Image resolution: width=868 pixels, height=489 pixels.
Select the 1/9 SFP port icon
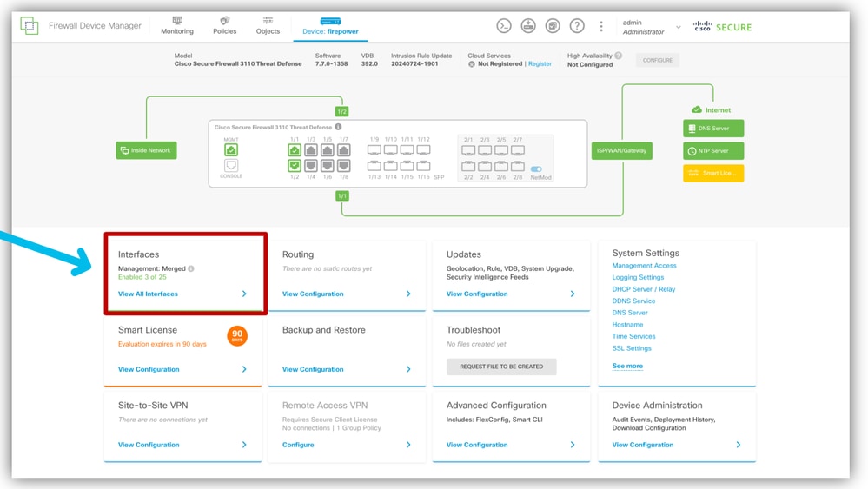pyautogui.click(x=374, y=150)
